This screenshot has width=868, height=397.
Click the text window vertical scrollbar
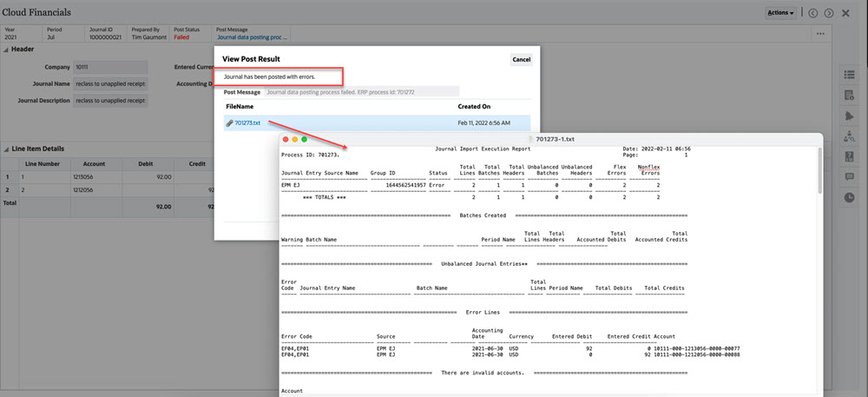coord(819,171)
